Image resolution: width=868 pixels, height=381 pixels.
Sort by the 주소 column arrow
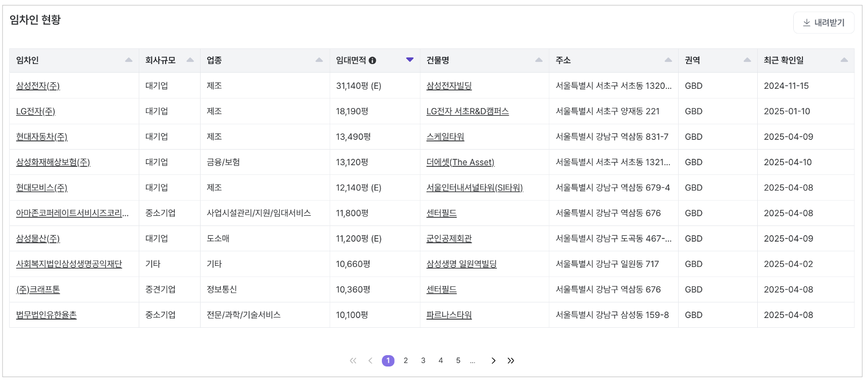pos(668,60)
